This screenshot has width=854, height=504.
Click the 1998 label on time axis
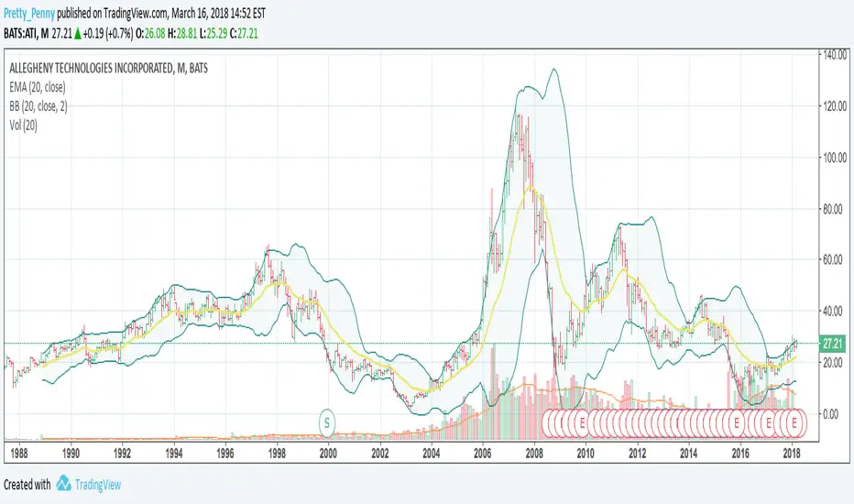tap(277, 454)
